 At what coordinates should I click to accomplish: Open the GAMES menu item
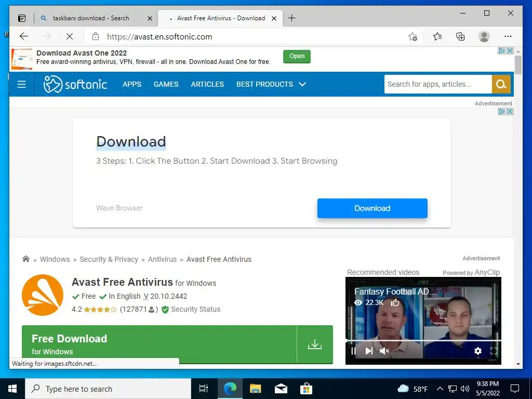tap(166, 84)
